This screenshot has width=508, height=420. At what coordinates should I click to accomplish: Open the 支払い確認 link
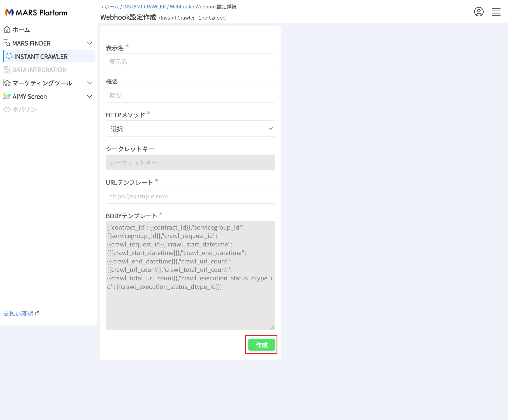[18, 314]
